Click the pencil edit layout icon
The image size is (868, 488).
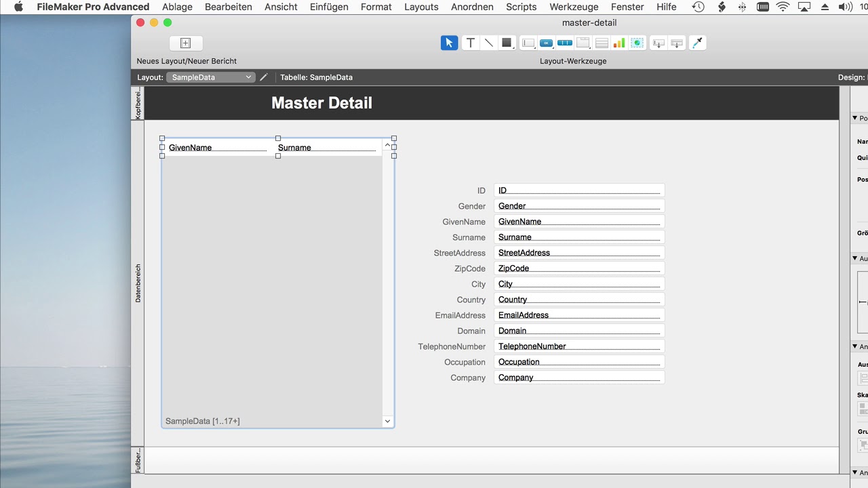tap(264, 77)
